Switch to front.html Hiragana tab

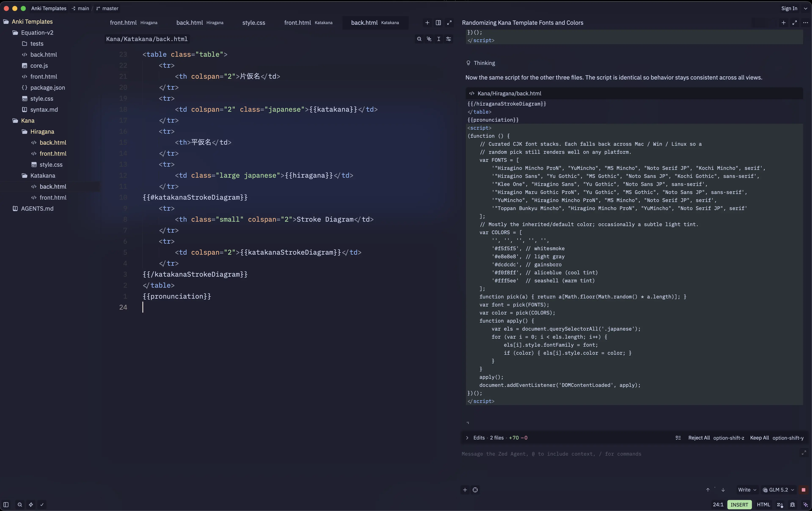pyautogui.click(x=133, y=23)
